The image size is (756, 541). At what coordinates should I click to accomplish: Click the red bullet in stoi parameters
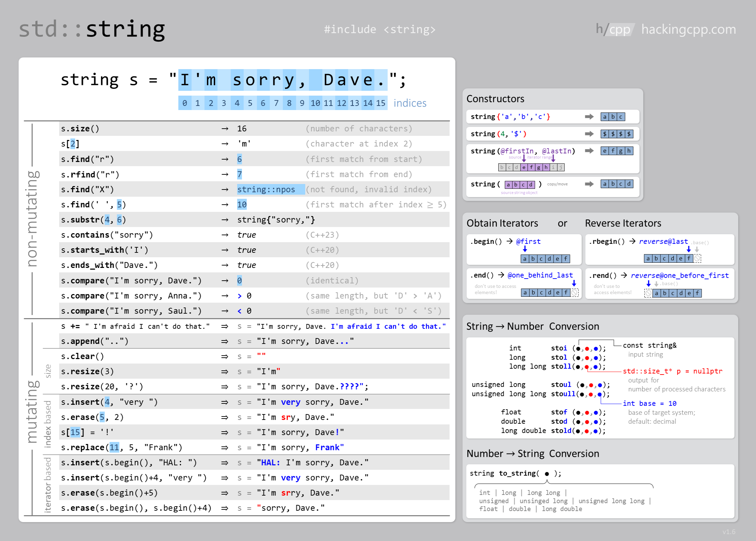[588, 348]
